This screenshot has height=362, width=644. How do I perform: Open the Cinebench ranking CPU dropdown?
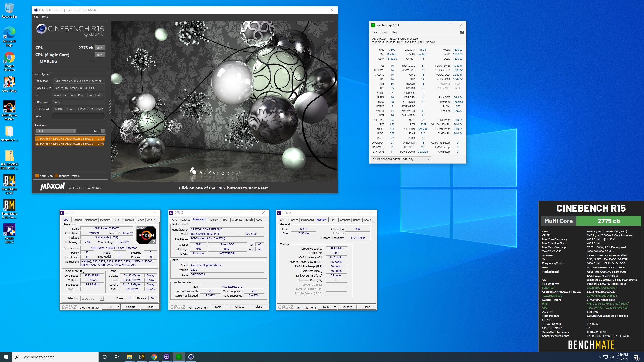pos(56,131)
